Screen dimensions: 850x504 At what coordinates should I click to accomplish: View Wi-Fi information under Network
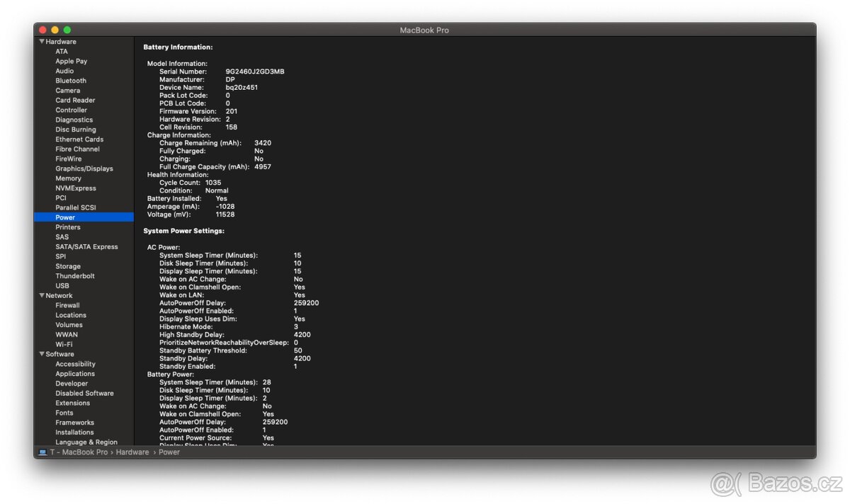tap(65, 344)
